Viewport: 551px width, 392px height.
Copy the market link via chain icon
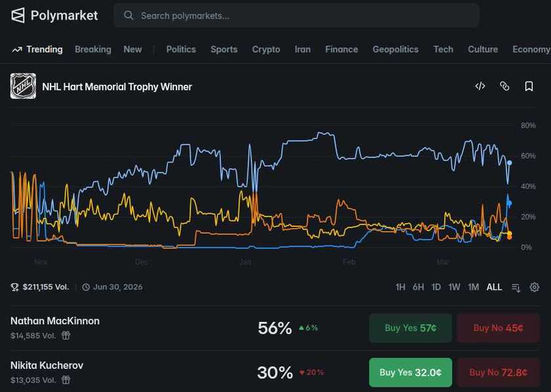click(x=504, y=86)
